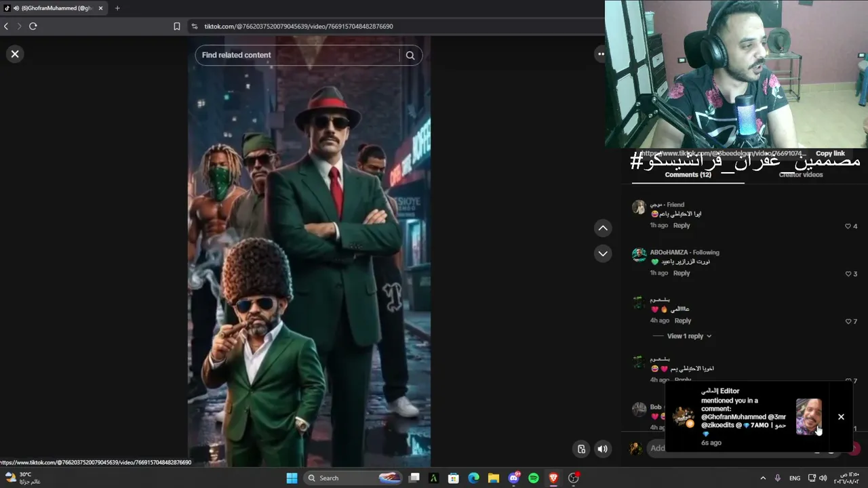868x488 pixels.
Task: Click the Windows taskbar Search box
Action: [352, 478]
